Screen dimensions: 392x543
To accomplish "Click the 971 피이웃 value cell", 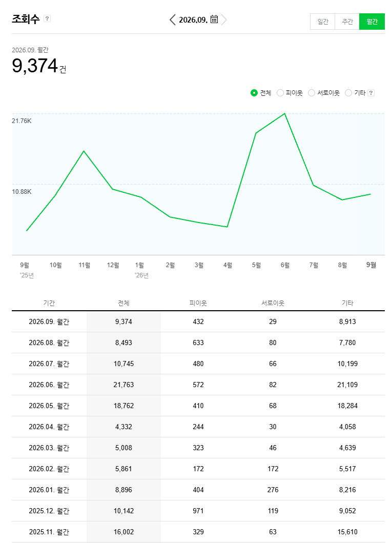I will tap(198, 511).
